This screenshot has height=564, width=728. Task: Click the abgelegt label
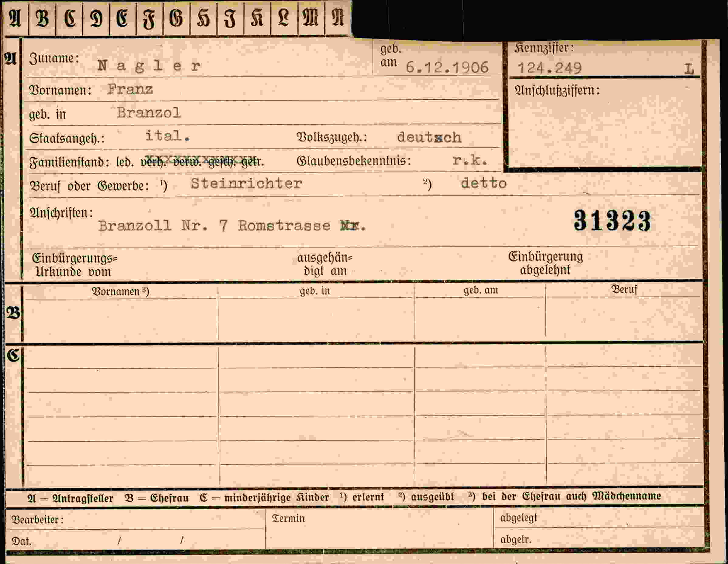tap(519, 518)
